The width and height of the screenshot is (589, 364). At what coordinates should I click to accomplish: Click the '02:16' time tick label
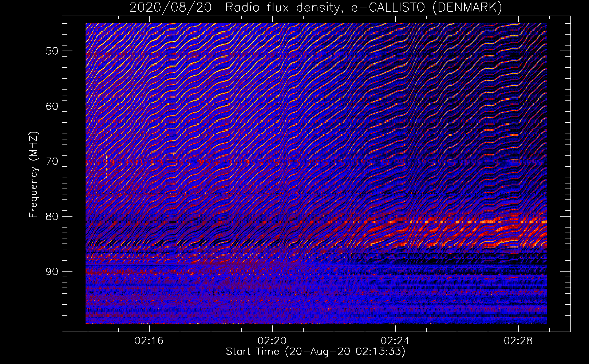pyautogui.click(x=149, y=341)
